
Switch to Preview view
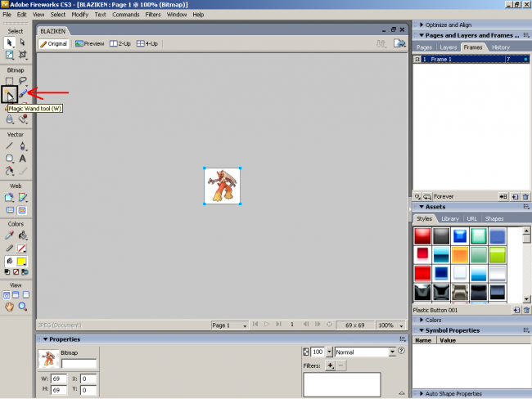tap(89, 43)
